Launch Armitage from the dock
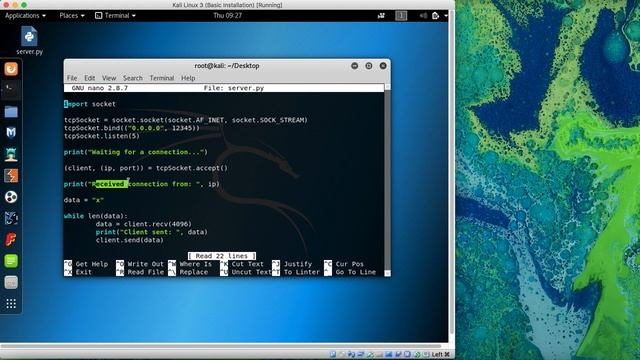 (x=11, y=154)
